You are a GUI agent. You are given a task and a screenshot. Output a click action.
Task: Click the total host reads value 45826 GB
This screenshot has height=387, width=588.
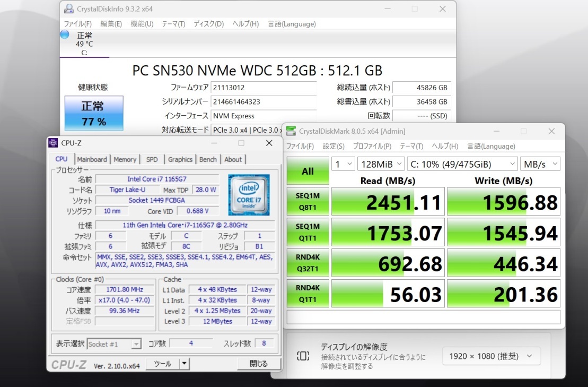click(422, 88)
